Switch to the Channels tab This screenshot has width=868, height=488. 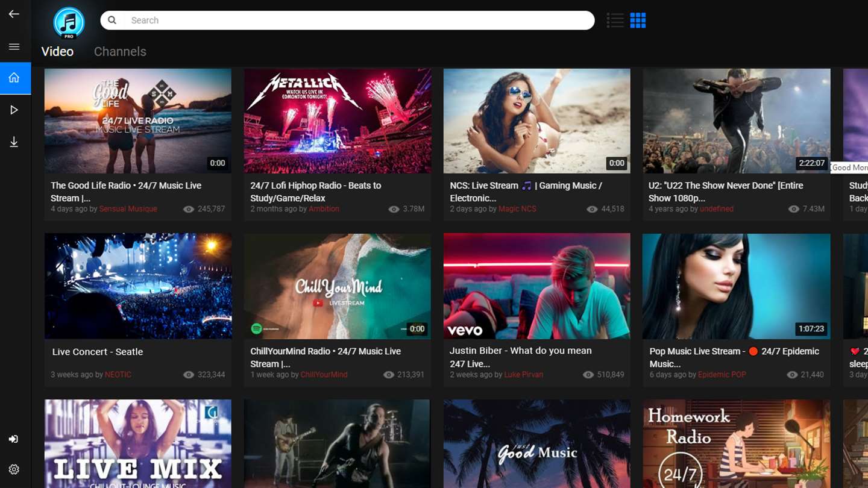pyautogui.click(x=120, y=51)
